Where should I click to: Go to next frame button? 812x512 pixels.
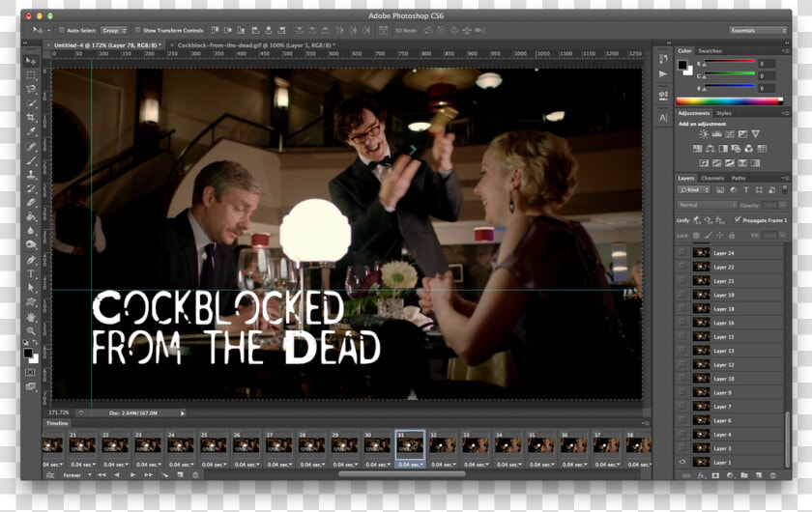click(149, 474)
